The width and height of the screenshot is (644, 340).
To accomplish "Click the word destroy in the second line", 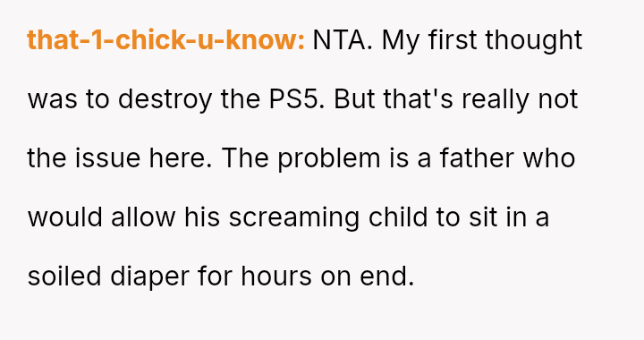I will 165,100.
